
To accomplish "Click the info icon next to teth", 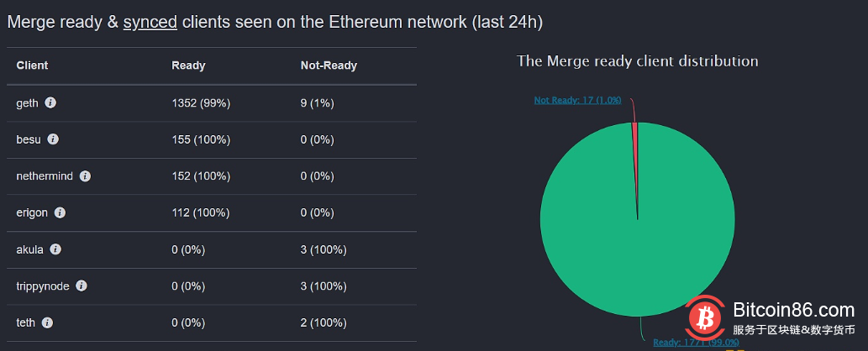I will pos(47,322).
